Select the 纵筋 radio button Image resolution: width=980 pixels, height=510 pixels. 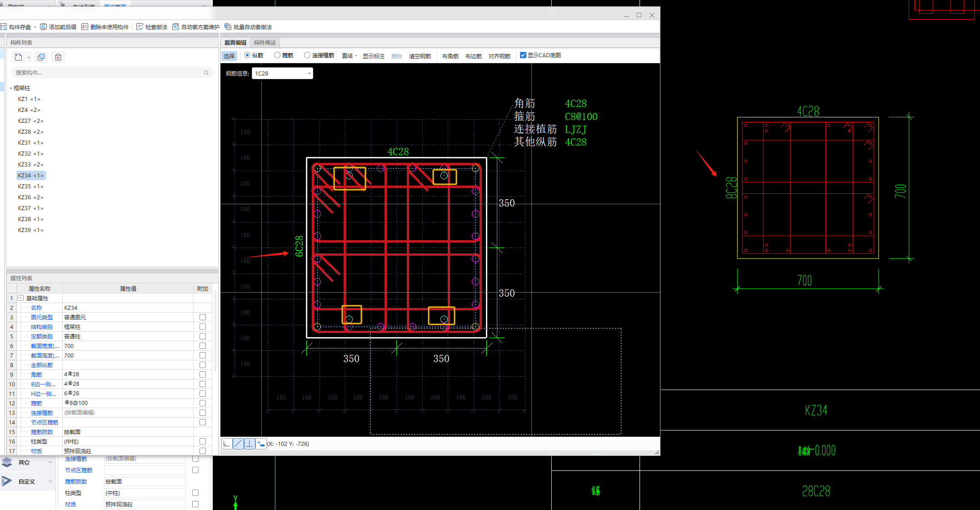click(x=247, y=55)
